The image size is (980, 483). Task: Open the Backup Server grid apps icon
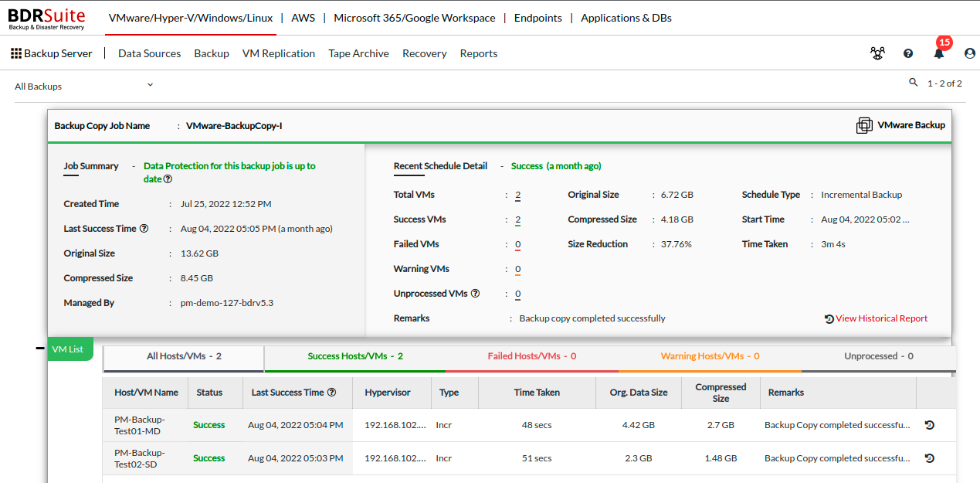click(16, 53)
